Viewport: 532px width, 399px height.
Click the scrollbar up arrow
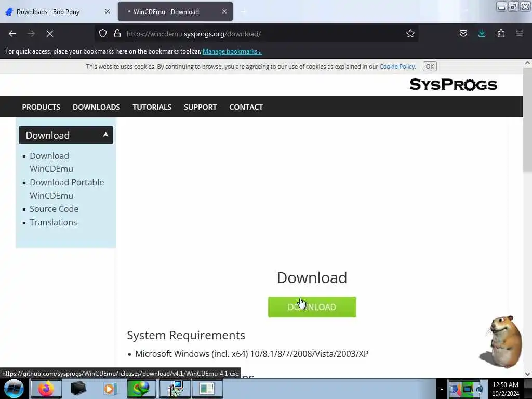click(527, 63)
